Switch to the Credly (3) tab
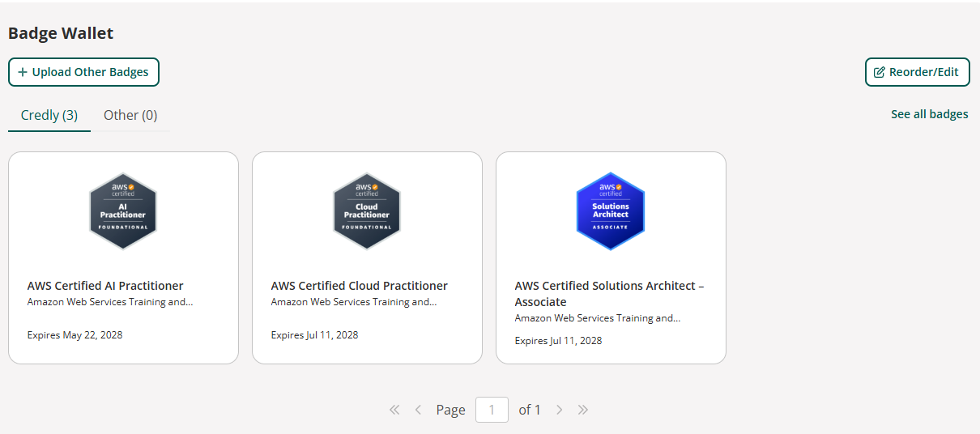The image size is (980, 434). click(x=49, y=115)
